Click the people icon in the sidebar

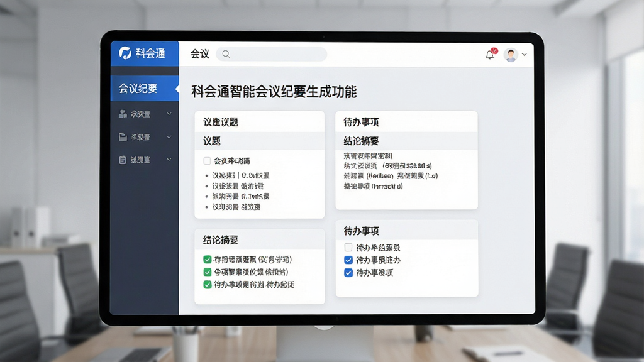pos(123,114)
